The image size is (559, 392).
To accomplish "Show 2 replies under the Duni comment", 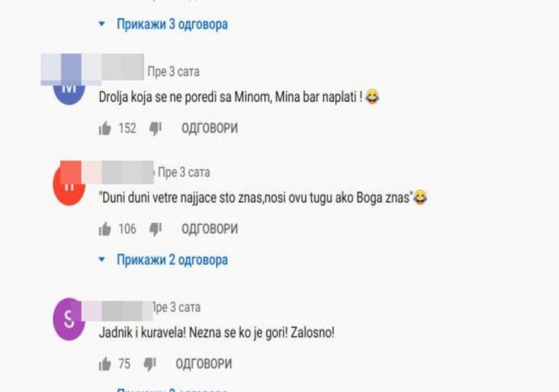I will pos(172,259).
